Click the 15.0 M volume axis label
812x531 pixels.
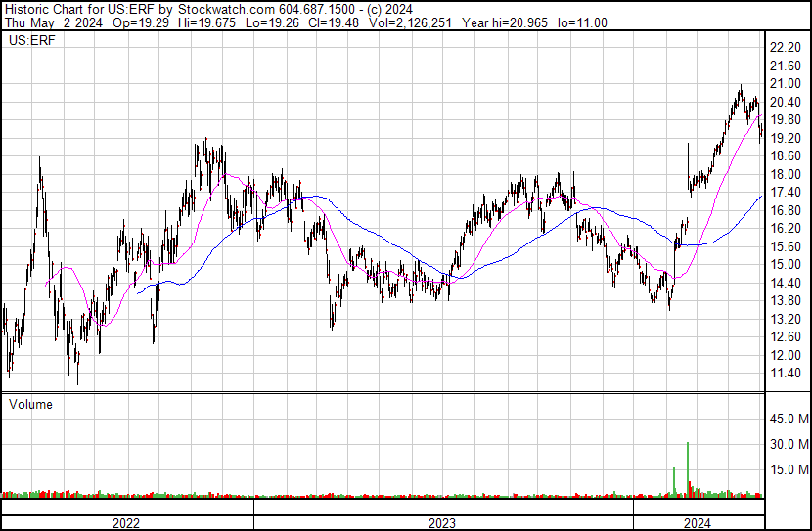tap(789, 469)
